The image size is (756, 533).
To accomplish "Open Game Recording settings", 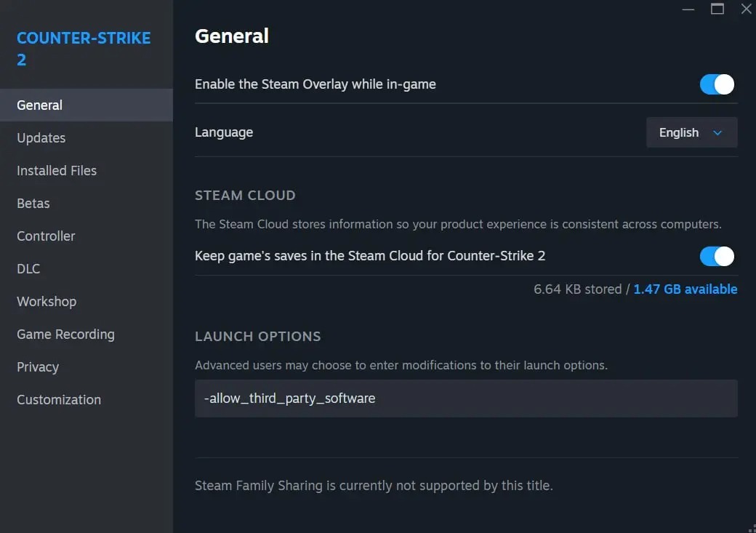I will [x=65, y=334].
